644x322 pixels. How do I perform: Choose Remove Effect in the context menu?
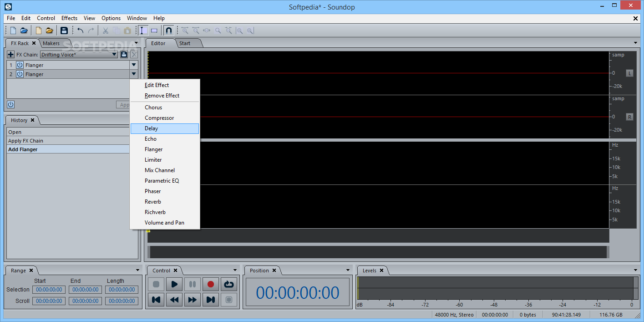click(165, 96)
